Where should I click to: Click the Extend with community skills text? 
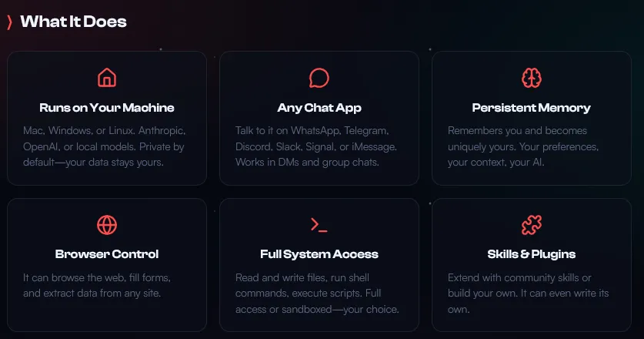pyautogui.click(x=520, y=293)
